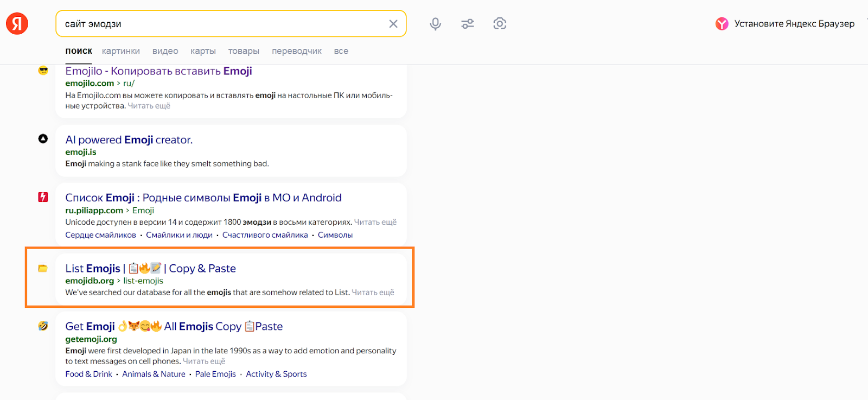Clear the search field with X icon
868x400 pixels.
(393, 24)
